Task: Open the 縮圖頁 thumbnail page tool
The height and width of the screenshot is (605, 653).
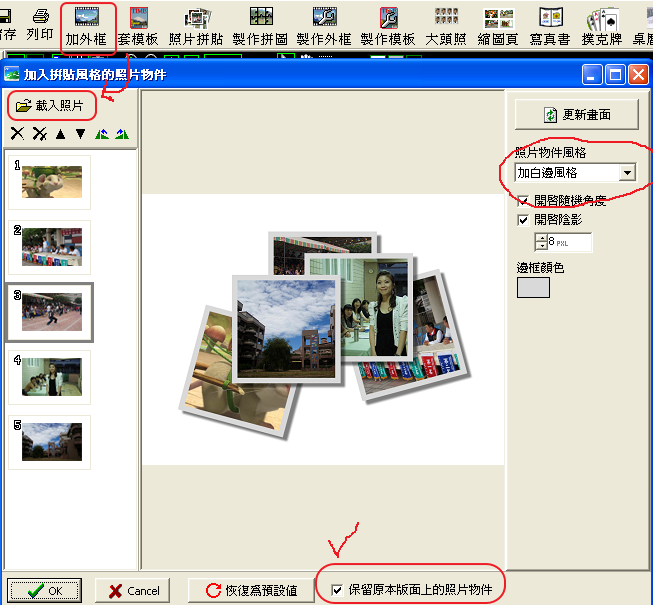Action: (498, 25)
